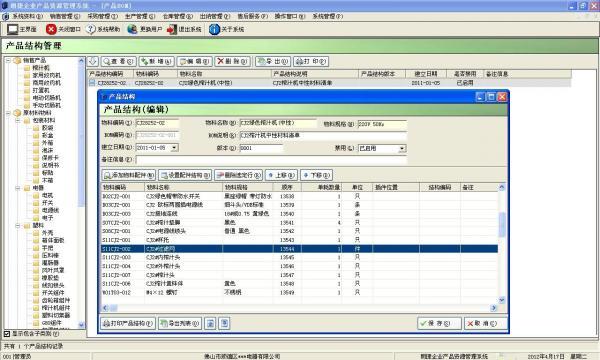Open 系统资料 menu in menu bar
This screenshot has height=360, width=600.
click(27, 16)
